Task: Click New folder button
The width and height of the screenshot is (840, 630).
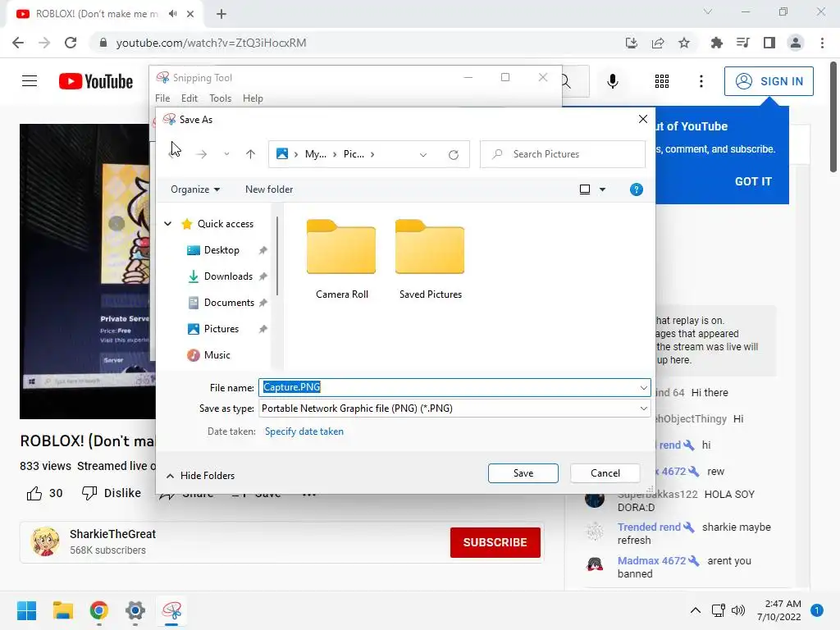Action: point(269,189)
